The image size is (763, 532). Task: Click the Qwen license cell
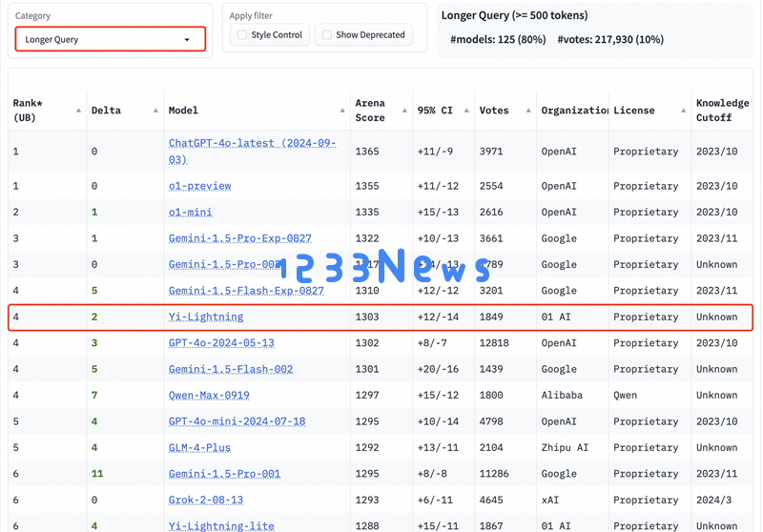click(x=626, y=396)
